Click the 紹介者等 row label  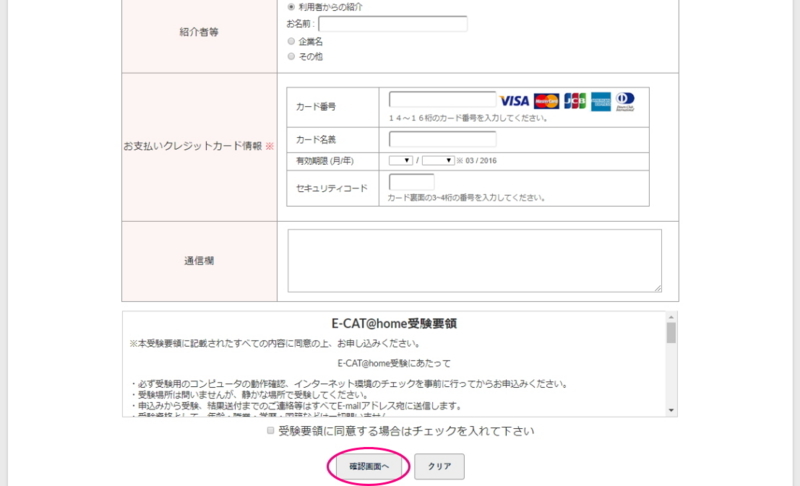pyautogui.click(x=199, y=32)
